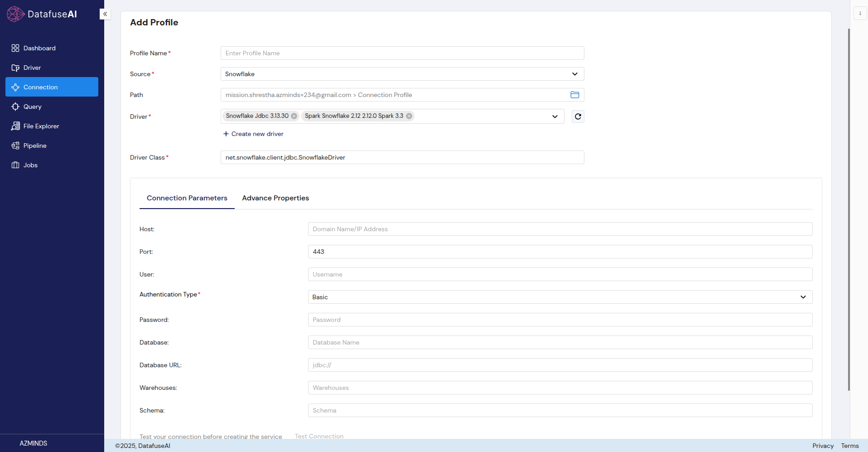The image size is (868, 452).
Task: Click the folder icon in Path field
Action: click(574, 95)
